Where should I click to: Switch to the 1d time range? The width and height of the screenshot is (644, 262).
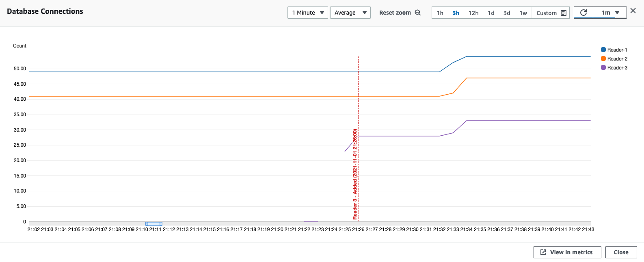click(x=491, y=13)
